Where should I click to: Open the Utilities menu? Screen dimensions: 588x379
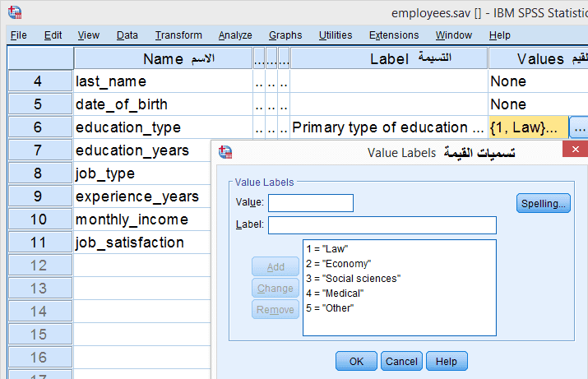(336, 35)
